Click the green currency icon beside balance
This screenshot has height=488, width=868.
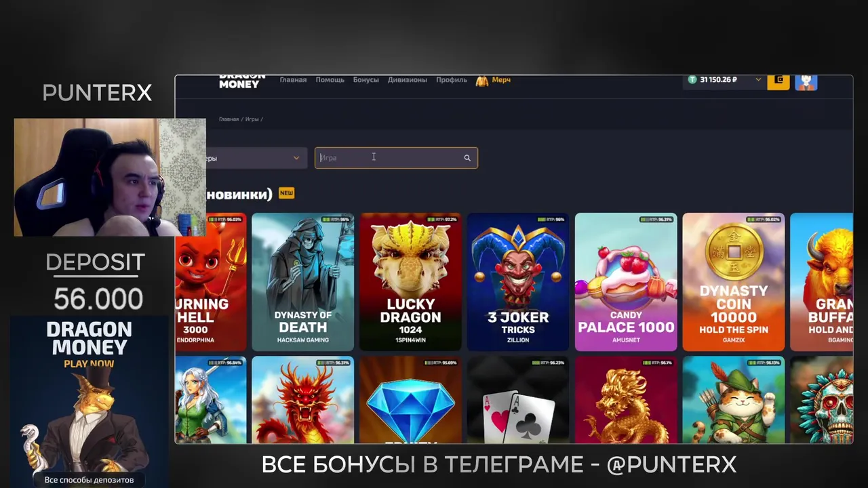(692, 80)
